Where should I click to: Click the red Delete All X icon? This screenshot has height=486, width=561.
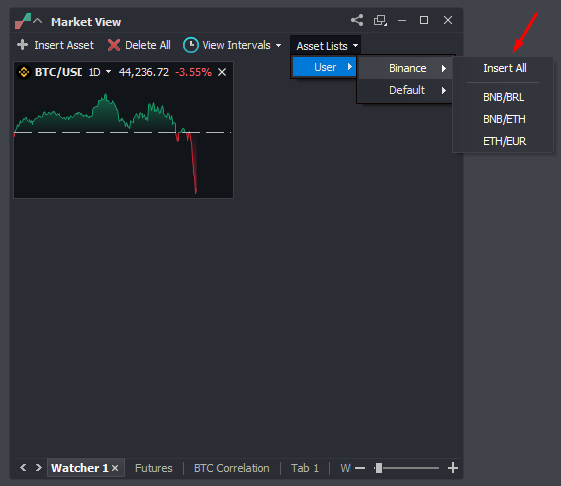114,45
